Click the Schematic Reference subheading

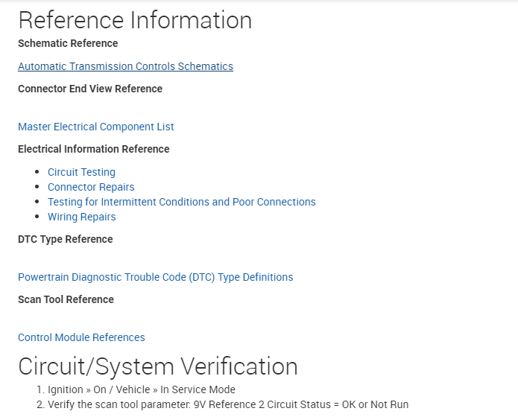(68, 43)
